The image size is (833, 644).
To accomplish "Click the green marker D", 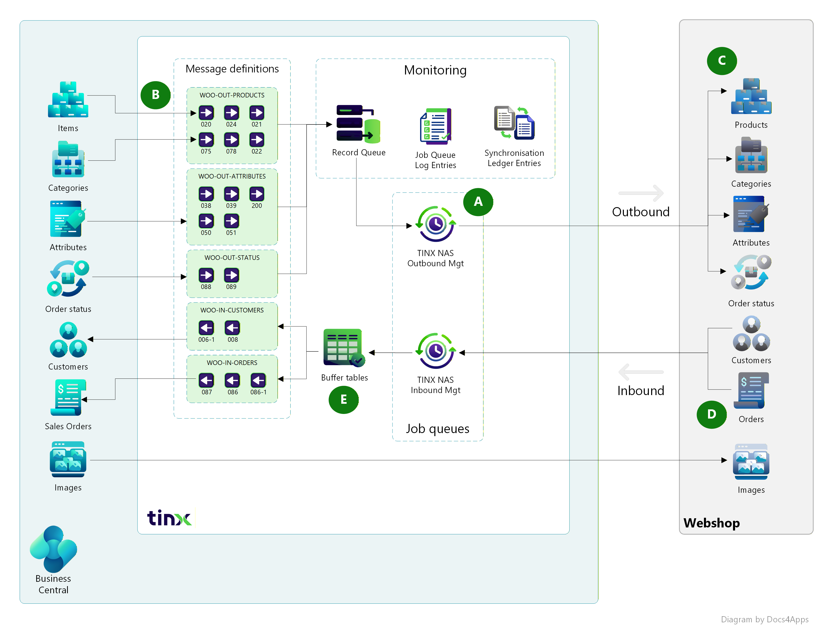I will coord(712,414).
